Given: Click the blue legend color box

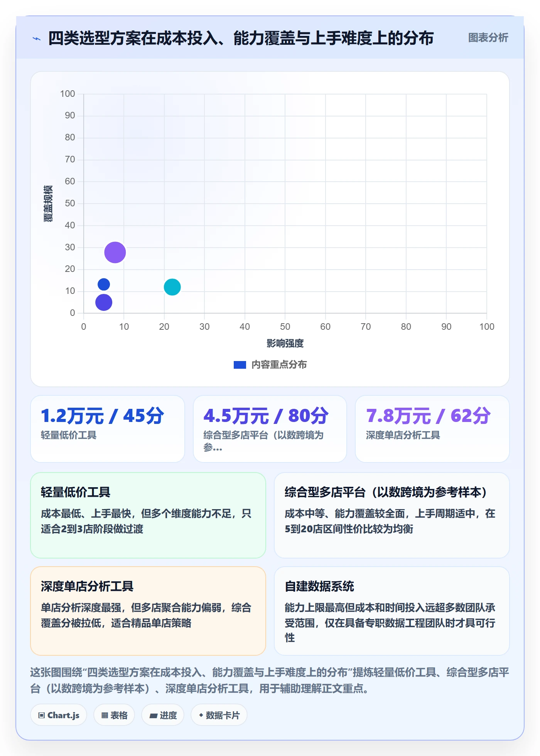Looking at the screenshot, I should [x=240, y=365].
